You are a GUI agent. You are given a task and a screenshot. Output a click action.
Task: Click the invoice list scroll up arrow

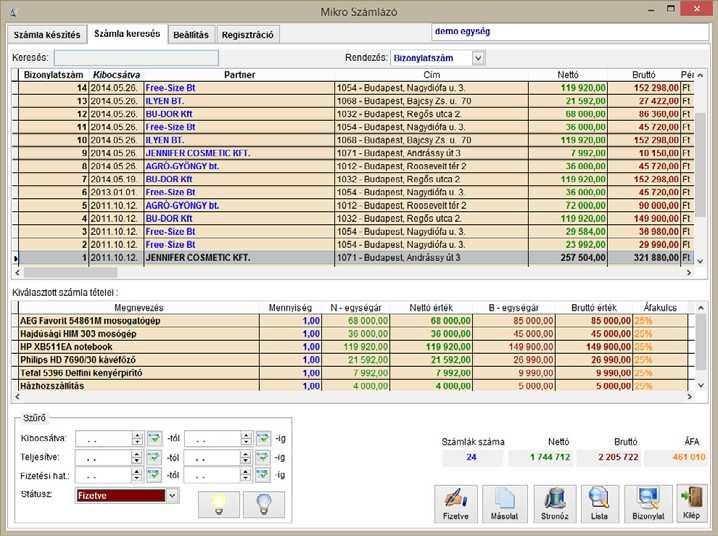[x=700, y=75]
